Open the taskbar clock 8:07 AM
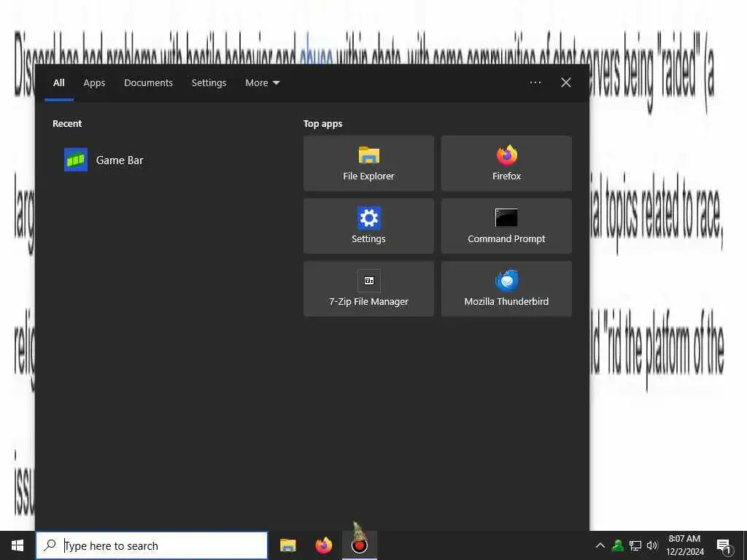This screenshot has width=747, height=560. click(x=684, y=545)
